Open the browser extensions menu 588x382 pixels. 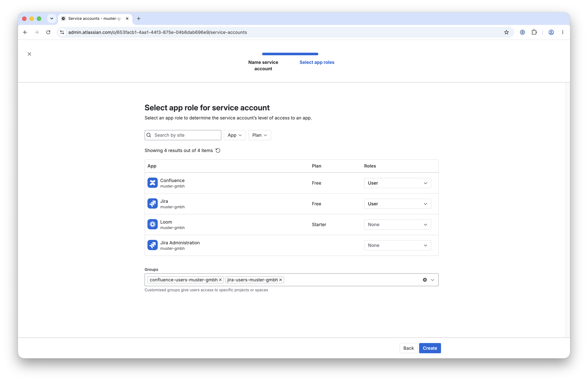pyautogui.click(x=534, y=32)
